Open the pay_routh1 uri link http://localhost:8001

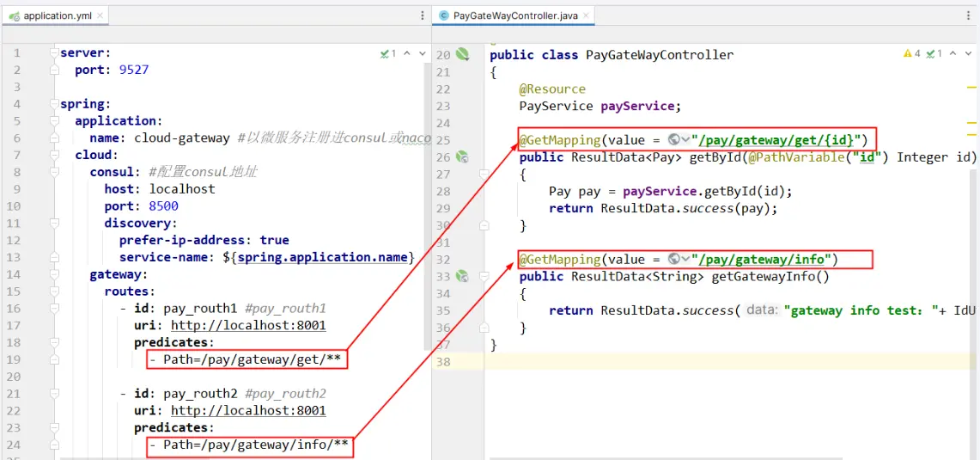click(x=247, y=325)
